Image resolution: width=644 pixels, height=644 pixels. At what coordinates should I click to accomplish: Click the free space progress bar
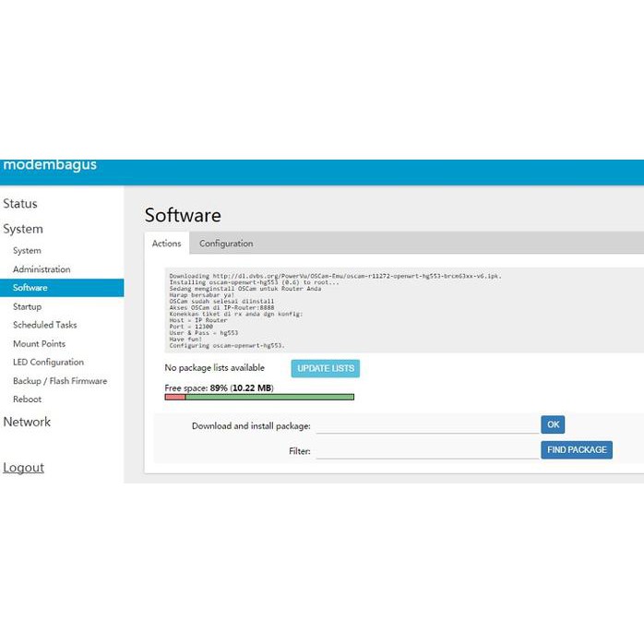point(259,397)
